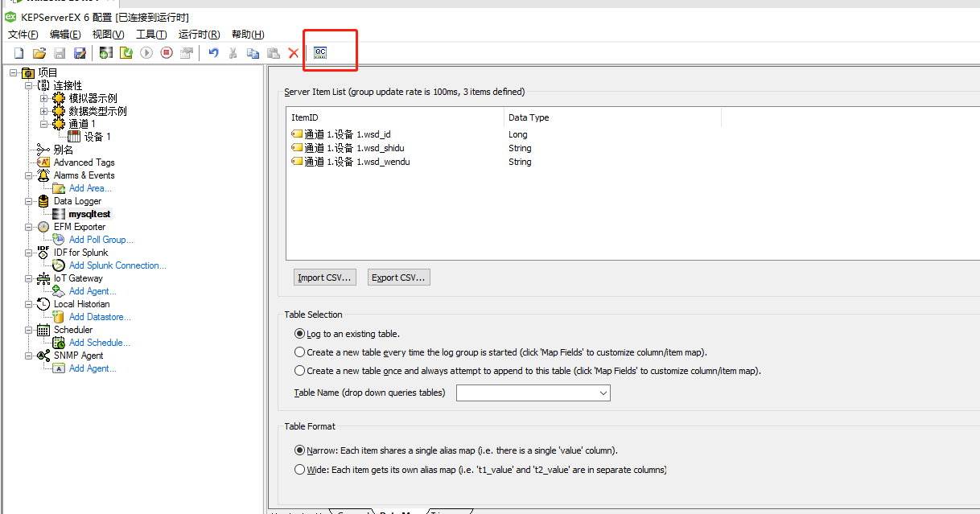Image resolution: width=980 pixels, height=514 pixels.
Task: Switch to the Triggers tab
Action: [449, 511]
